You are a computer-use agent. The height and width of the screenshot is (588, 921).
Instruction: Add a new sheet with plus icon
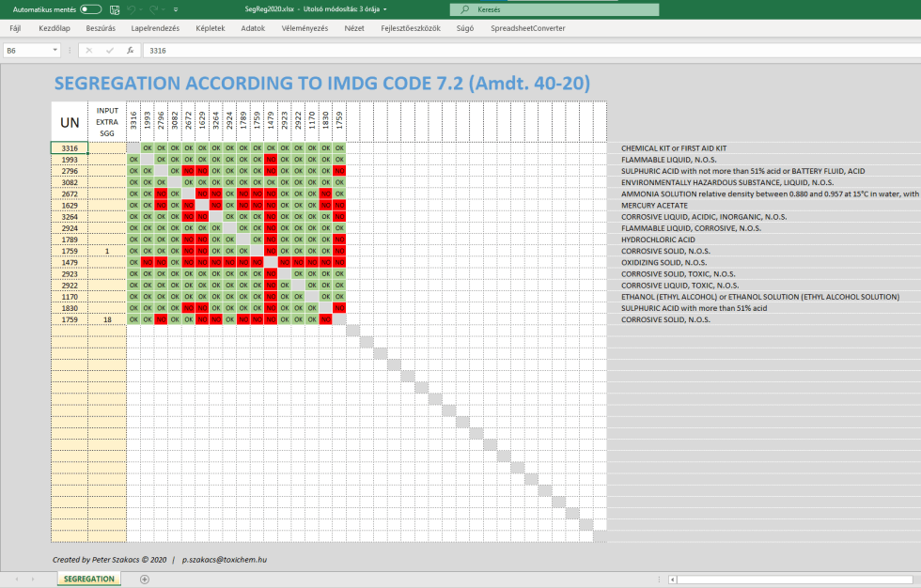145,579
